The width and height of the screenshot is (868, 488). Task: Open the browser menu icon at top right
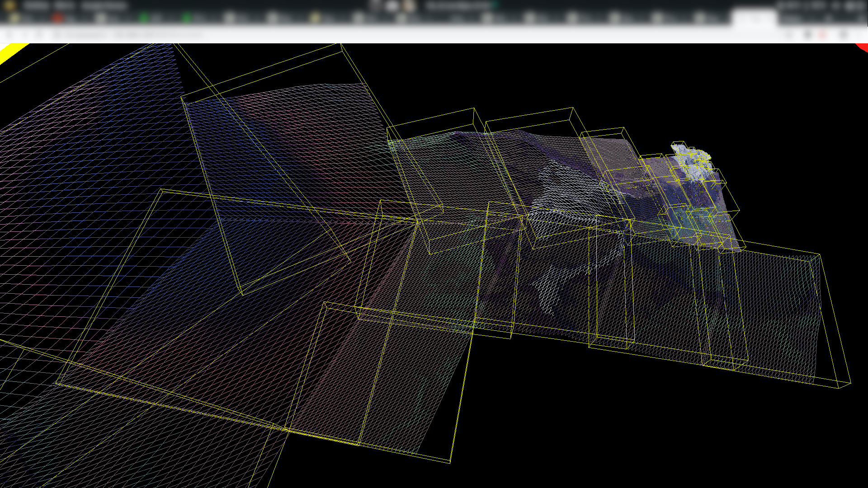tap(843, 34)
